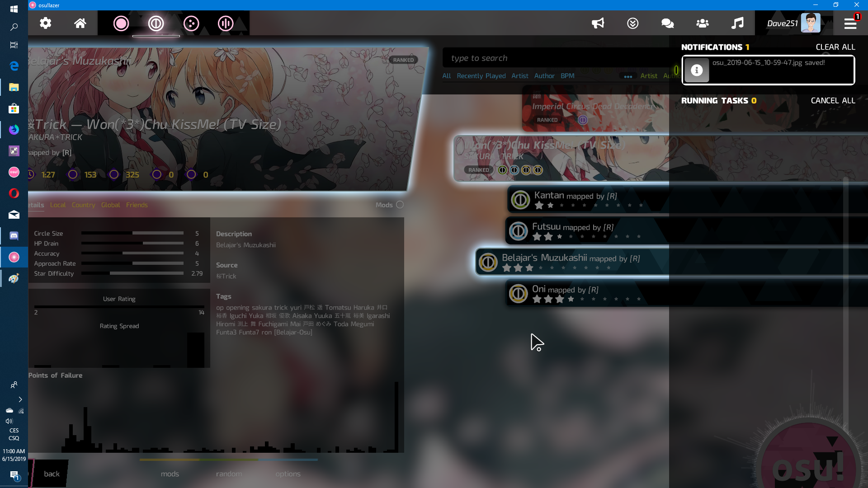Open the Artist sort dropdown

click(x=649, y=76)
